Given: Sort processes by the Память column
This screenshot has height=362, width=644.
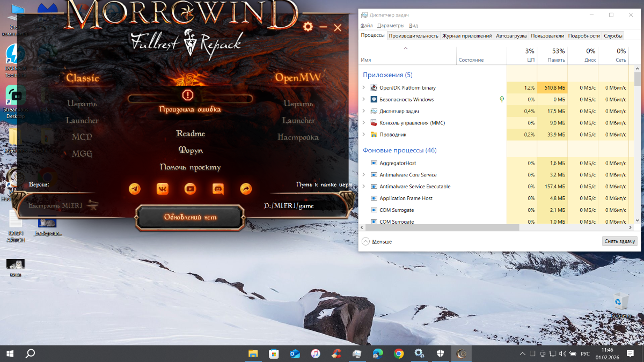Looking at the screenshot, I should [x=552, y=55].
